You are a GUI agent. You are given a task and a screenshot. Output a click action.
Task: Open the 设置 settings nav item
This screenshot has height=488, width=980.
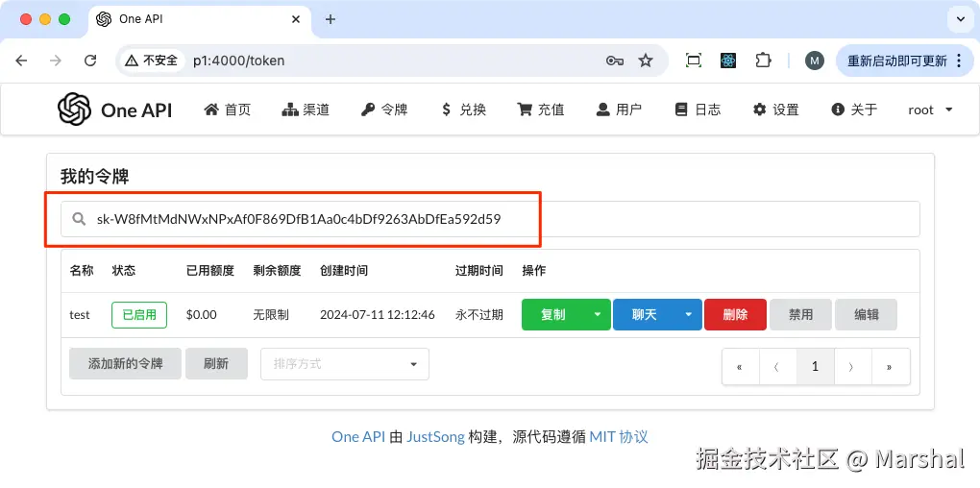coord(775,110)
